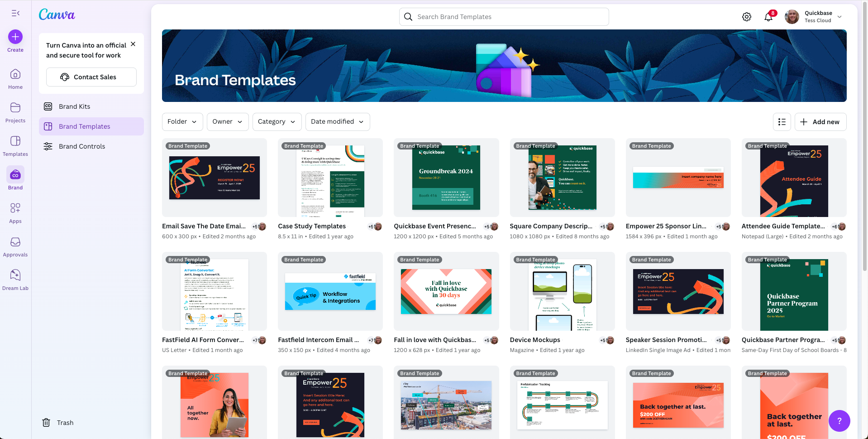Open the purple help question mark button
The height and width of the screenshot is (439, 868).
[x=839, y=421]
